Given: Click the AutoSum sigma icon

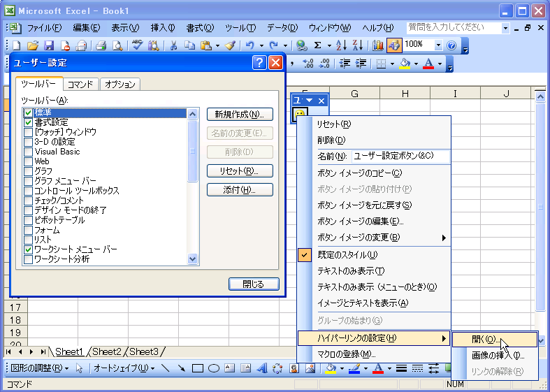Looking at the screenshot, I should (317, 45).
